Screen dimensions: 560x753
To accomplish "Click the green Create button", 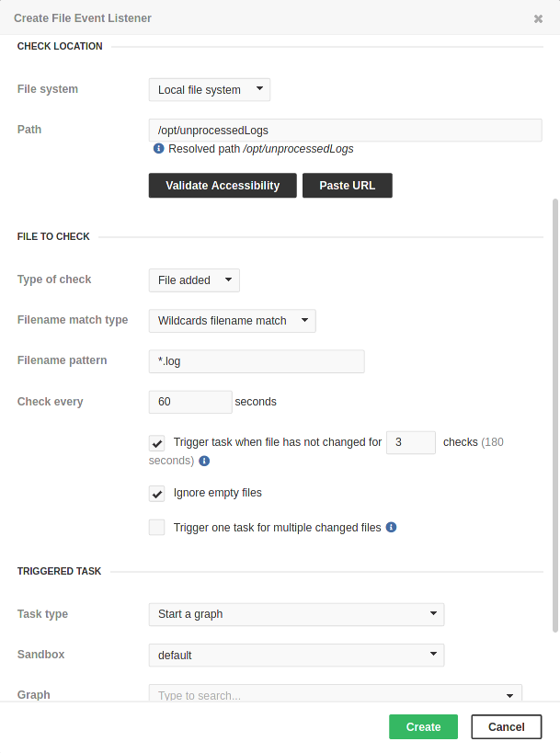I will tap(423, 726).
